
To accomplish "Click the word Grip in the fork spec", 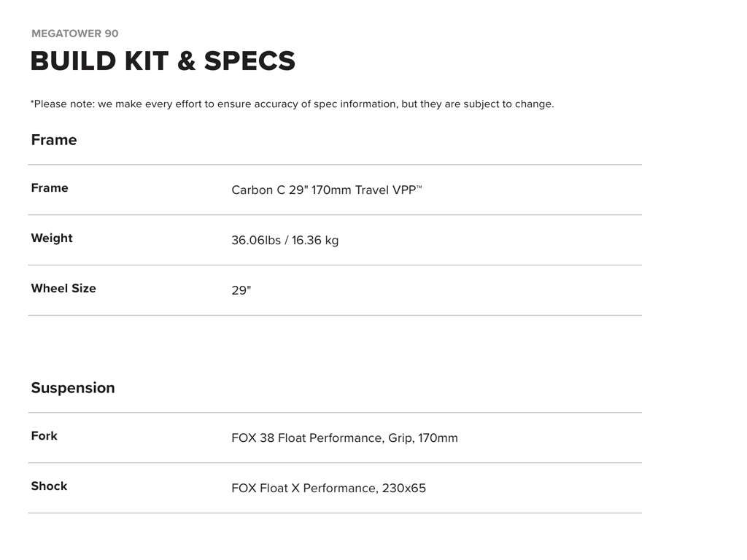I will tap(399, 438).
